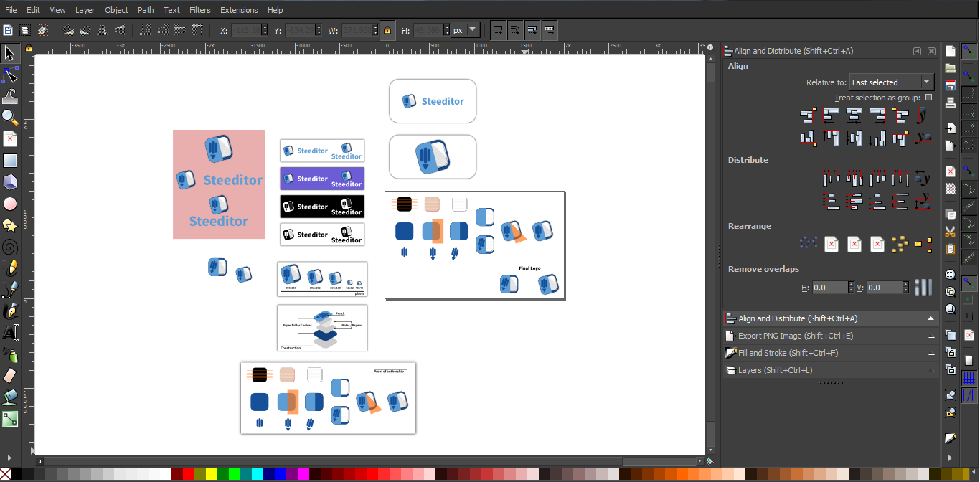
Task: Make horizontal gaps between objects equal
Action: pyautogui.click(x=899, y=179)
